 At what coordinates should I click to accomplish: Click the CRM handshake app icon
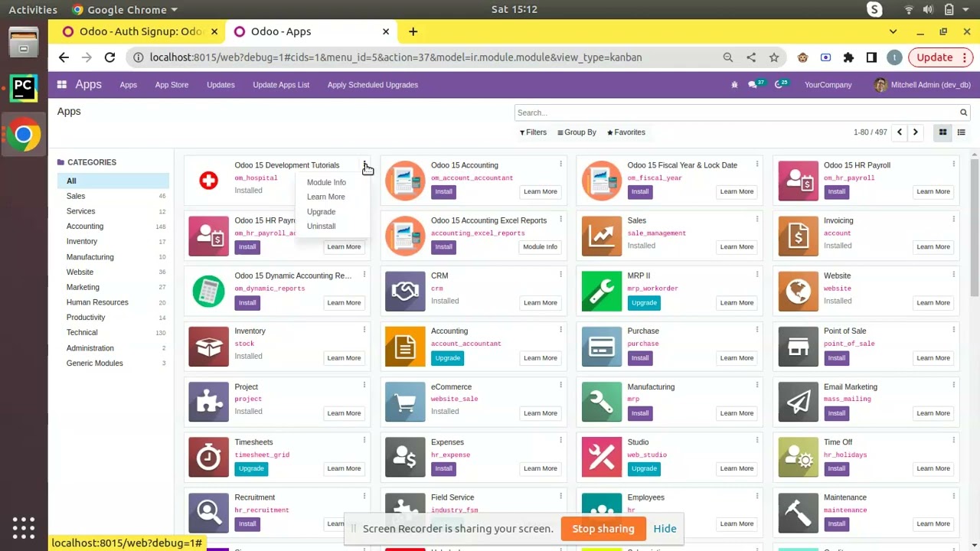click(405, 292)
